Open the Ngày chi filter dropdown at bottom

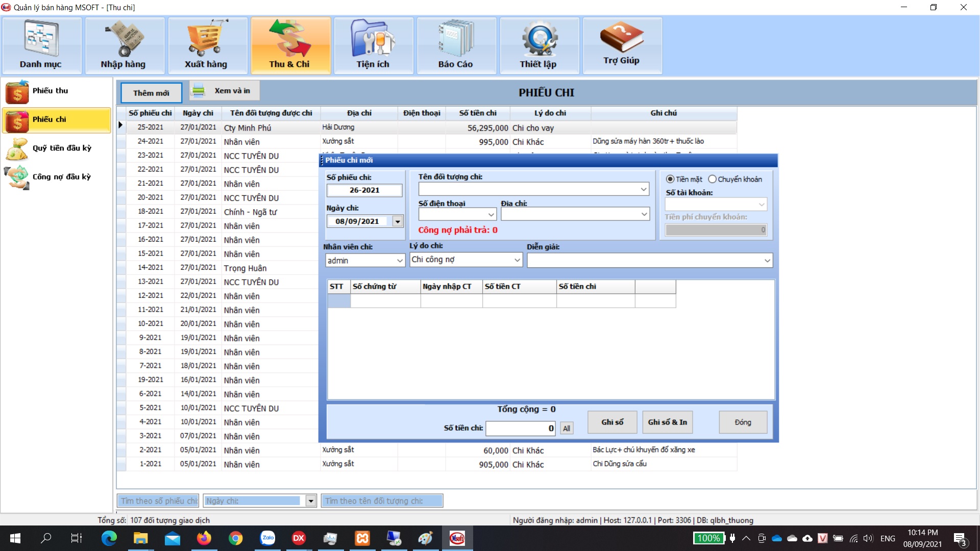pos(311,501)
